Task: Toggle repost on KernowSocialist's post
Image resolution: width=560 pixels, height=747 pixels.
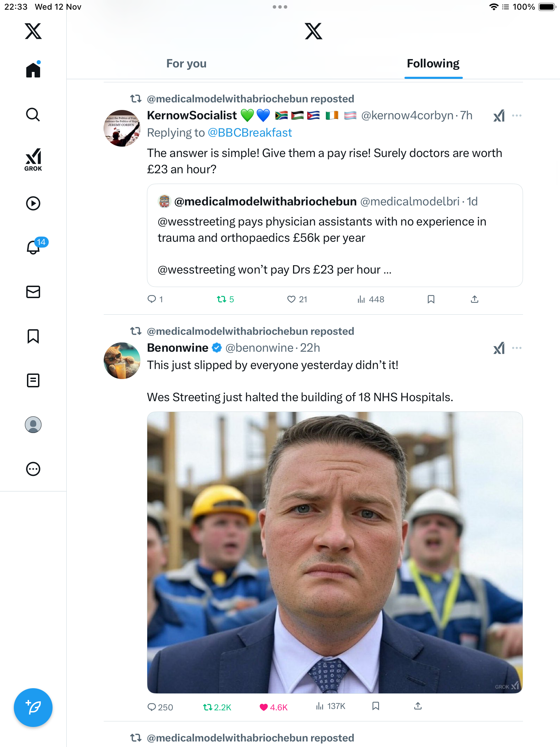Action: pyautogui.click(x=222, y=299)
